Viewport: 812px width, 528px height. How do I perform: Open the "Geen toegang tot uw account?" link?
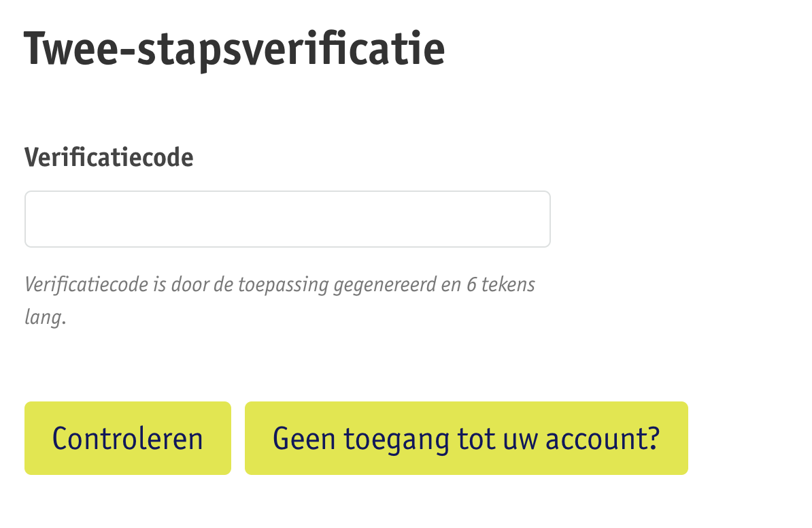click(x=466, y=438)
